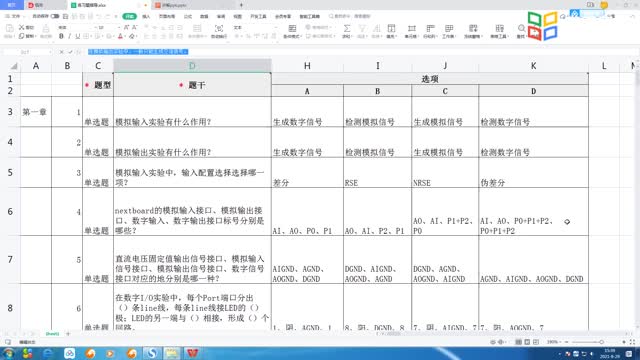
Task: Click the Fill icon in ribbon
Action: 391,28
